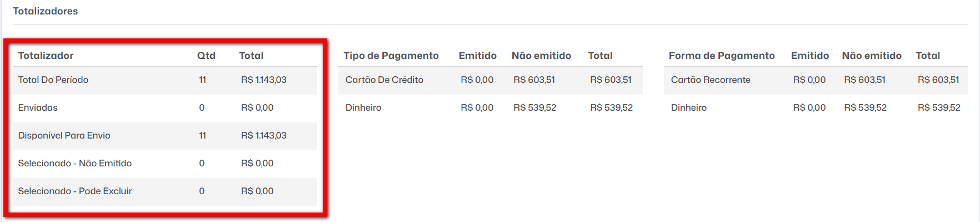Select the Disponível Para Envio row
980x222 pixels.
[x=164, y=136]
